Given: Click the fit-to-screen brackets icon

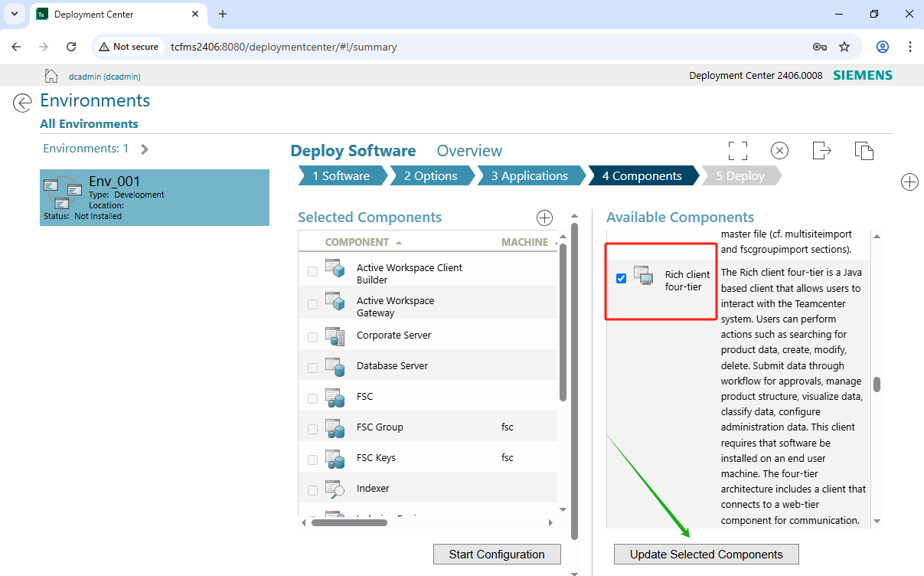Looking at the screenshot, I should (x=737, y=150).
